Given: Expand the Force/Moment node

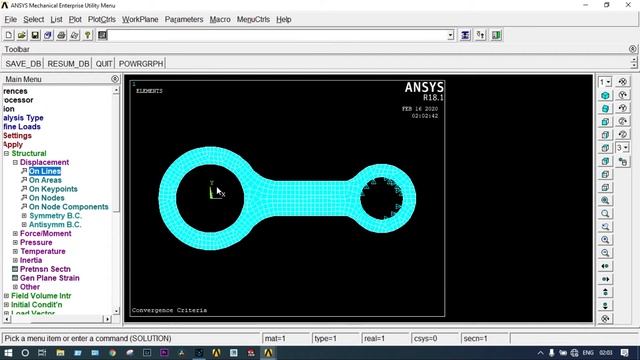Looking at the screenshot, I should [x=15, y=233].
